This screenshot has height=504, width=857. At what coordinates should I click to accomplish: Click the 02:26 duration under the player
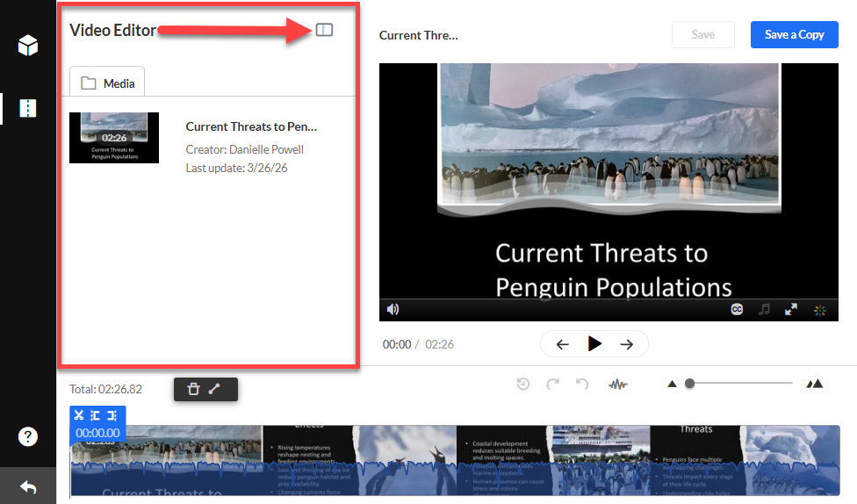[x=439, y=344]
